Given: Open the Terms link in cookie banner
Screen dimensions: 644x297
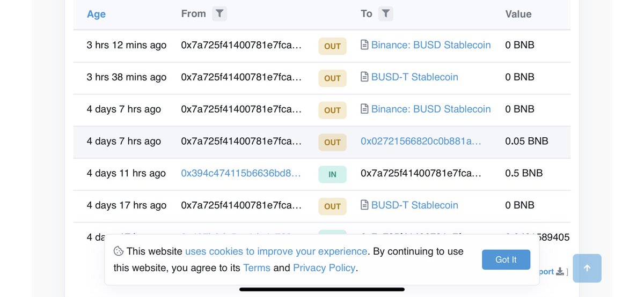Looking at the screenshot, I should point(257,268).
